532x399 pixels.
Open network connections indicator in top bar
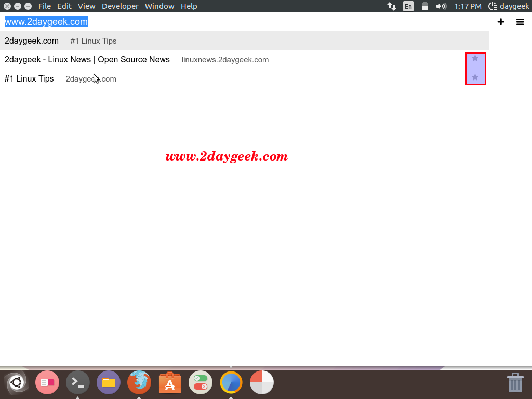tap(392, 6)
